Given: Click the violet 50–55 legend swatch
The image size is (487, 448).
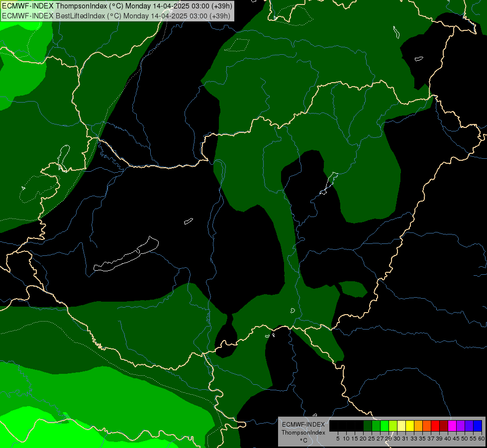Looking at the screenshot, I should coord(469,426).
